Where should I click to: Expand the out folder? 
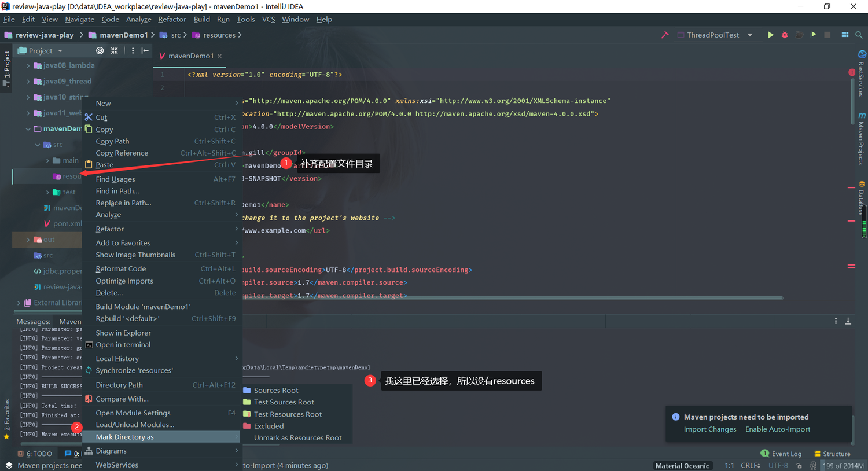click(28, 240)
